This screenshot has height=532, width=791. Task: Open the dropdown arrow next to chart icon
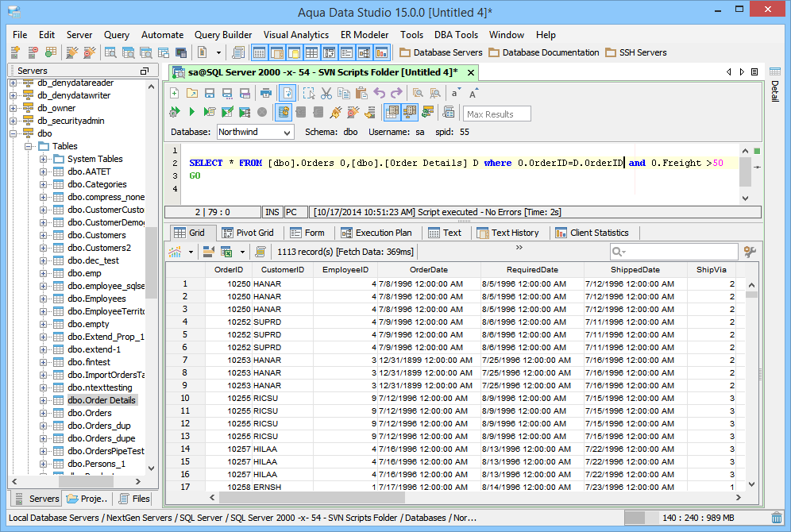click(191, 252)
